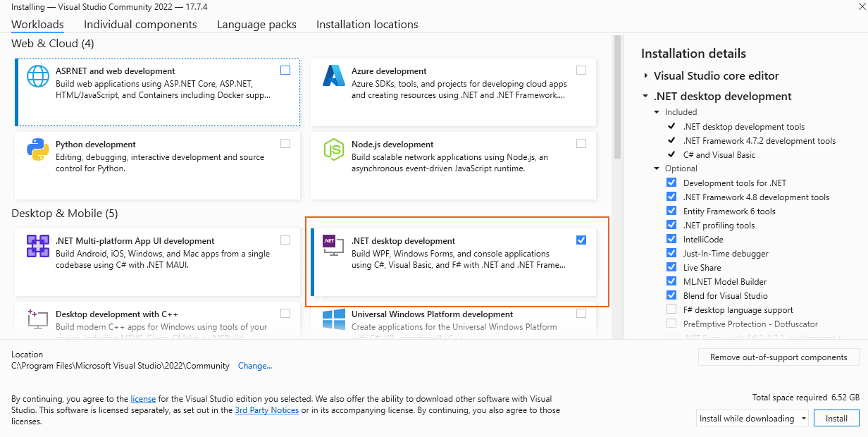Turn off the IntelliCode component
Screen dimensions: 868x437
coord(671,240)
